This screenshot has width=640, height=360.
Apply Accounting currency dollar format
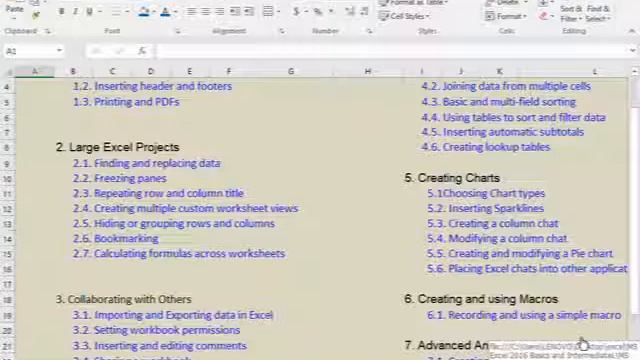tap(296, 11)
